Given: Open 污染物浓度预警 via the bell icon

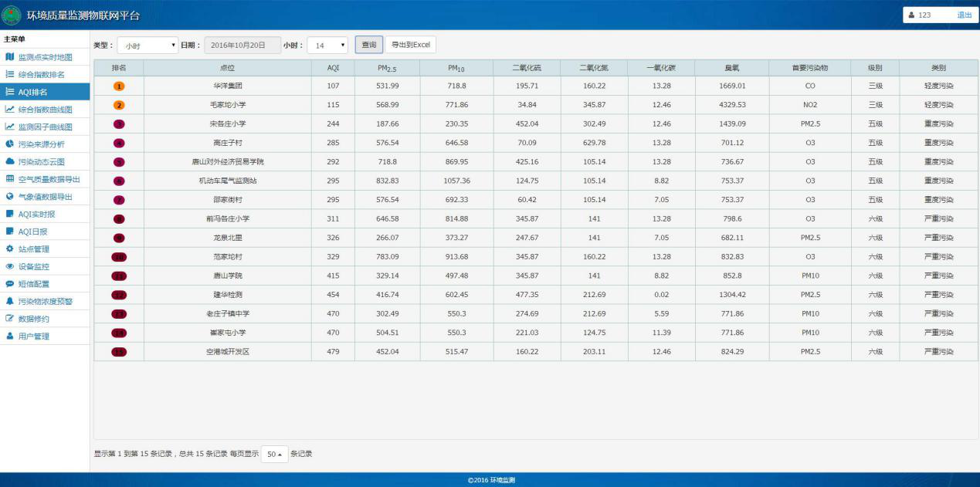Looking at the screenshot, I should (x=10, y=301).
